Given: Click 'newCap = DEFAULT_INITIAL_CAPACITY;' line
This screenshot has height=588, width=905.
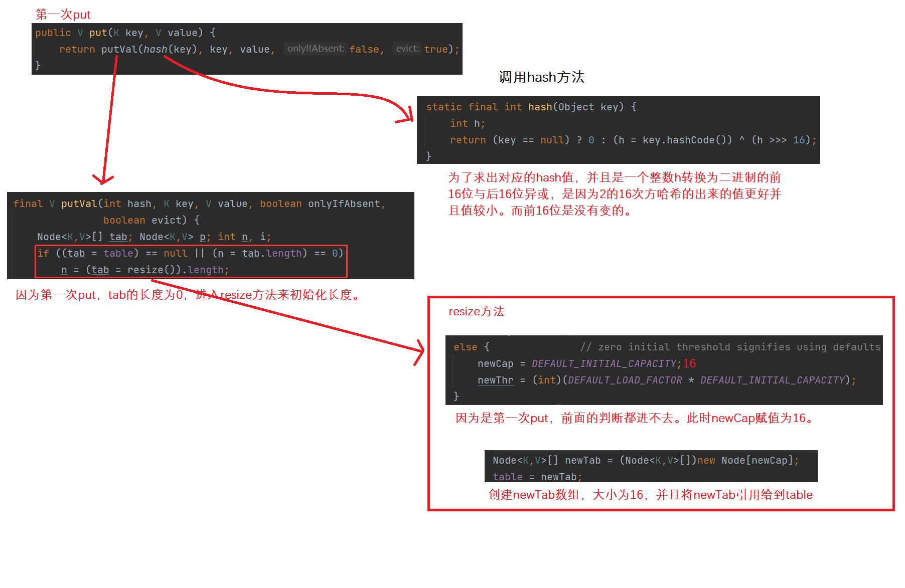Looking at the screenshot, I should click(579, 363).
